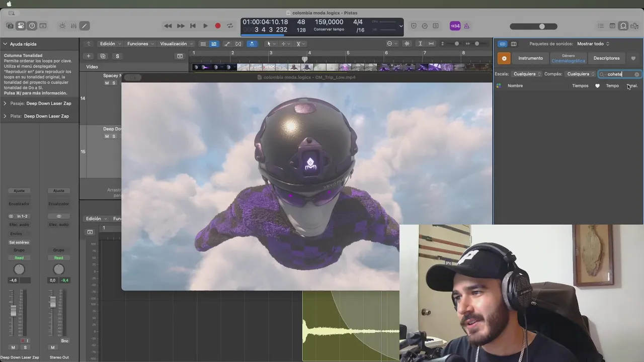Add new track with plus button
Screen dimensions: 644x362
89,56
